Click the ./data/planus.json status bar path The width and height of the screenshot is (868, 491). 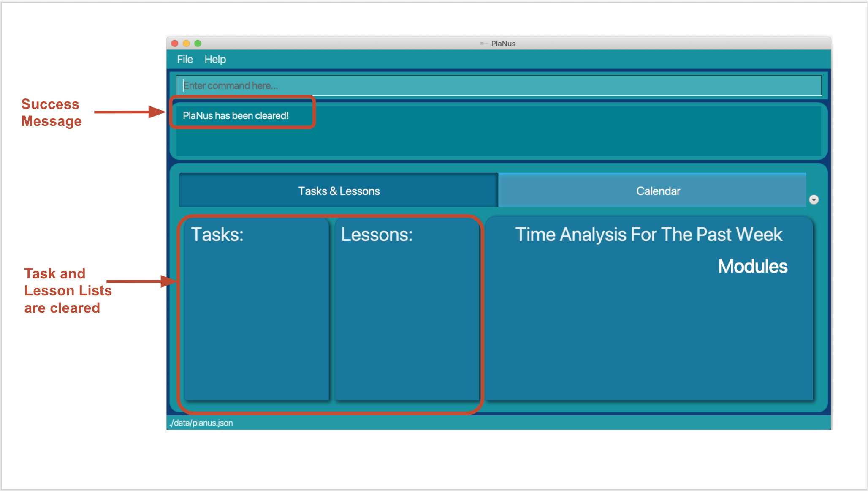201,423
